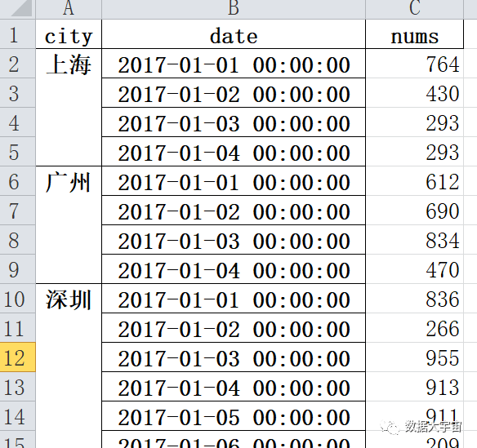Click date cell in row 4
The image size is (477, 448).
234,122
